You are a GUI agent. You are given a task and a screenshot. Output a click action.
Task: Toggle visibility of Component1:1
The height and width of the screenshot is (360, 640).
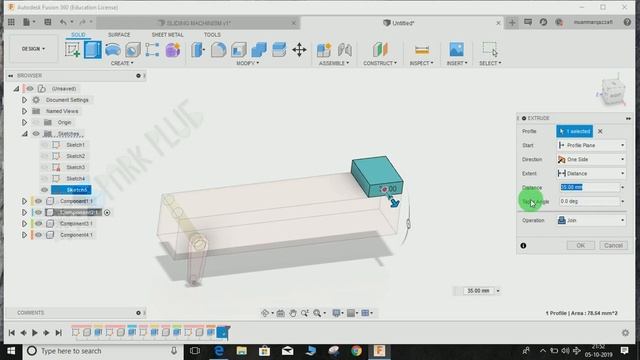pos(38,201)
